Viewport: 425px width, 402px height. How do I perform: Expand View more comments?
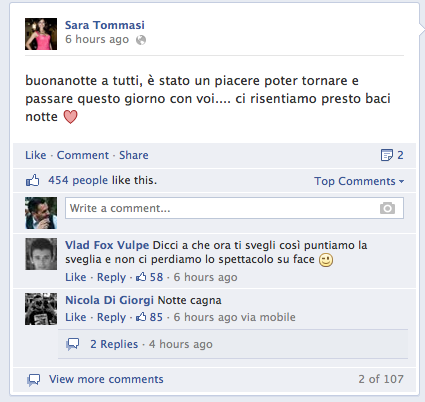click(106, 379)
